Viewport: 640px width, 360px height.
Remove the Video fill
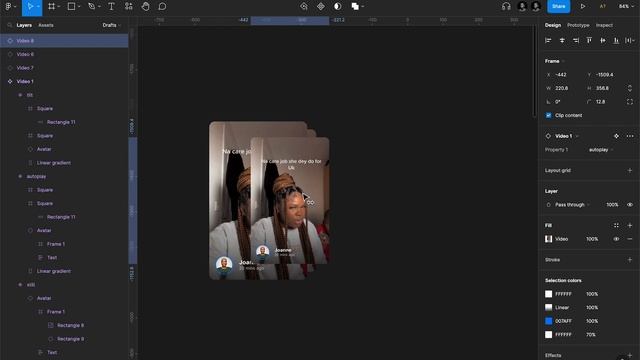pyautogui.click(x=630, y=239)
